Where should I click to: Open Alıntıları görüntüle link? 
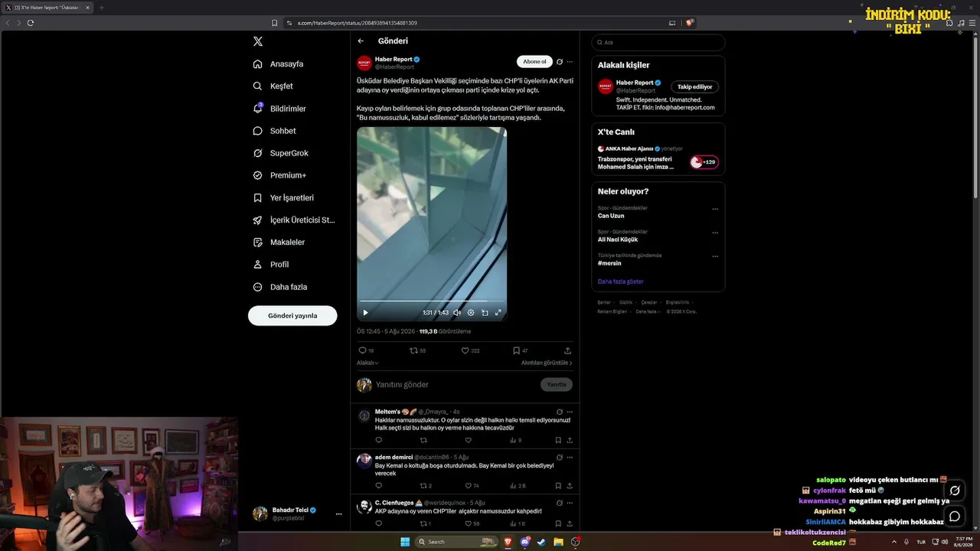click(547, 363)
